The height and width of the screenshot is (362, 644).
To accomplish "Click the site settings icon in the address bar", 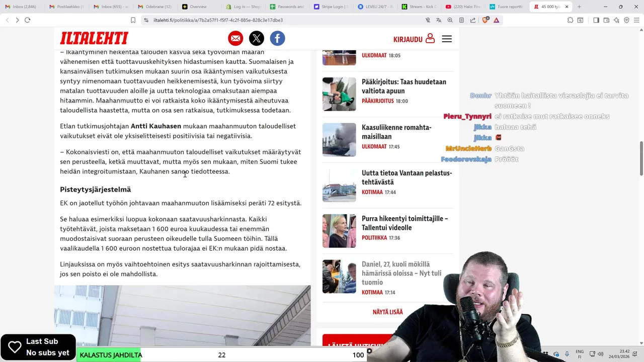I will (x=146, y=20).
